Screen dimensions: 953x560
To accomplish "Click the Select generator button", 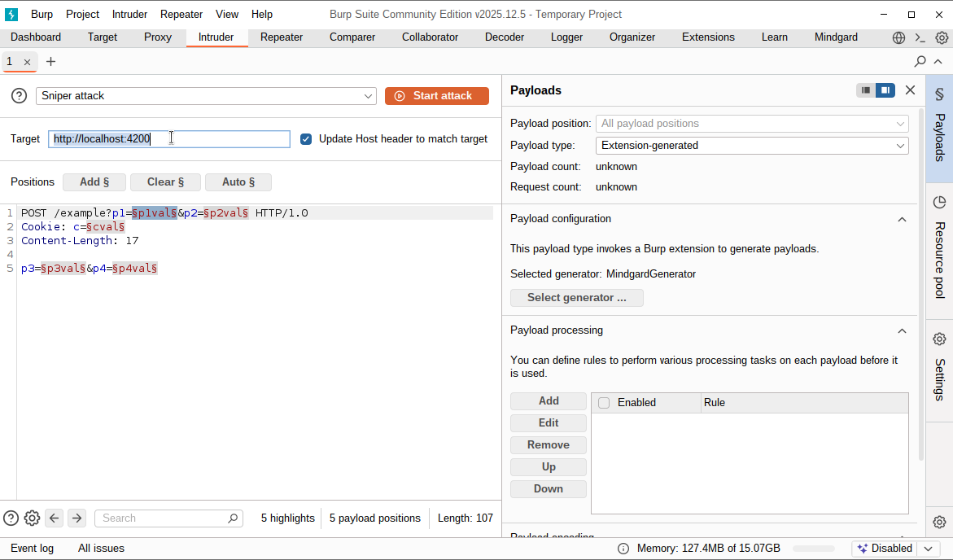I will (576, 297).
